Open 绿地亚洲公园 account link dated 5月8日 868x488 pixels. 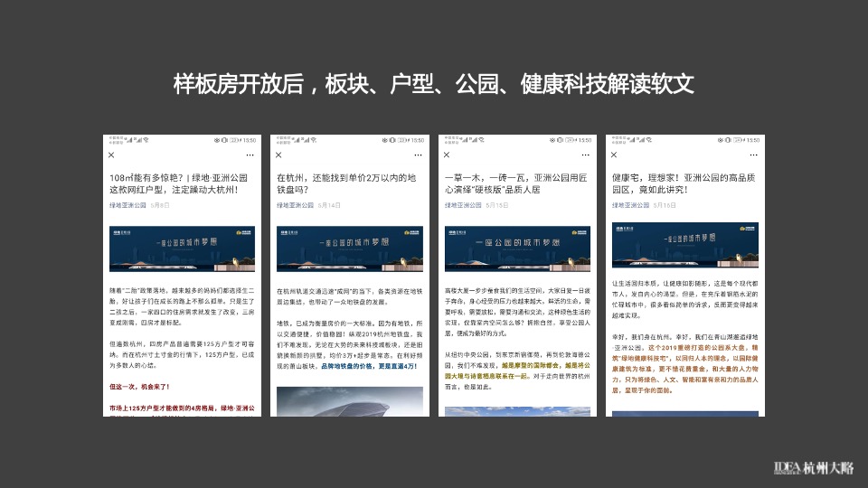click(127, 205)
